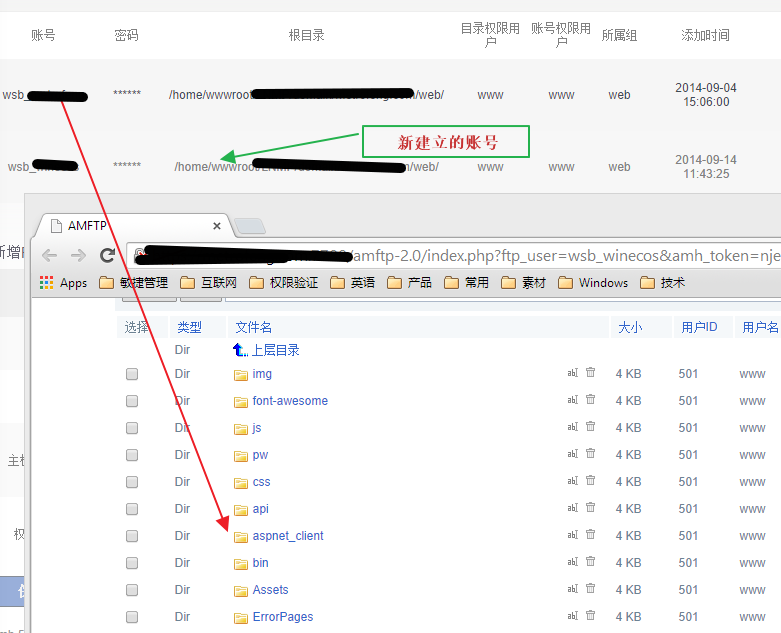Delete the font-awesome folder via trash icon
The height and width of the screenshot is (633, 781).
[x=590, y=400]
